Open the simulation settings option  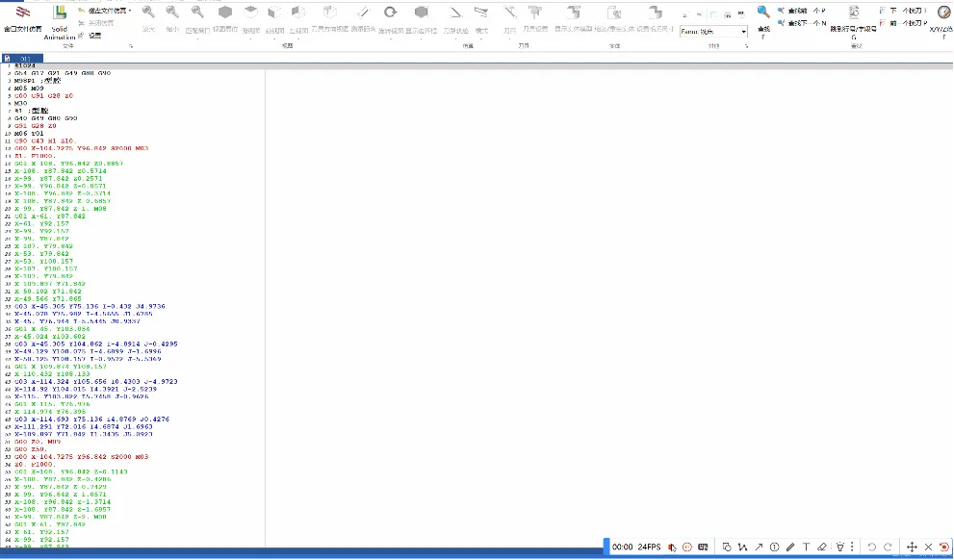pyautogui.click(x=90, y=36)
